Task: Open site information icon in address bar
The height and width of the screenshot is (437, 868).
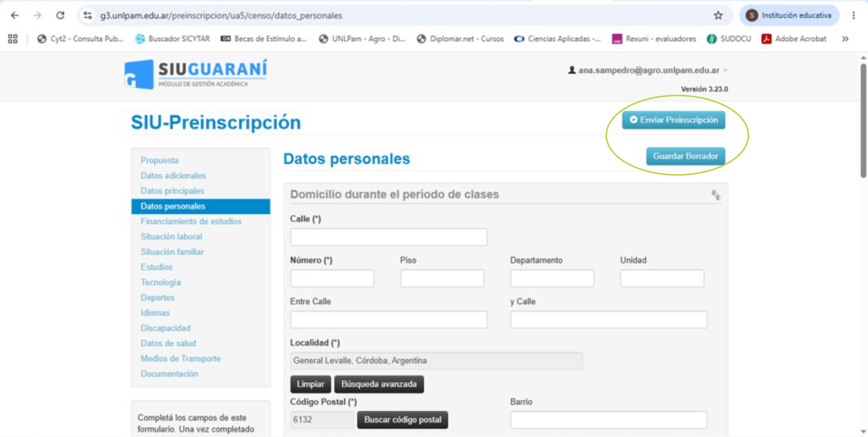Action: coord(88,15)
